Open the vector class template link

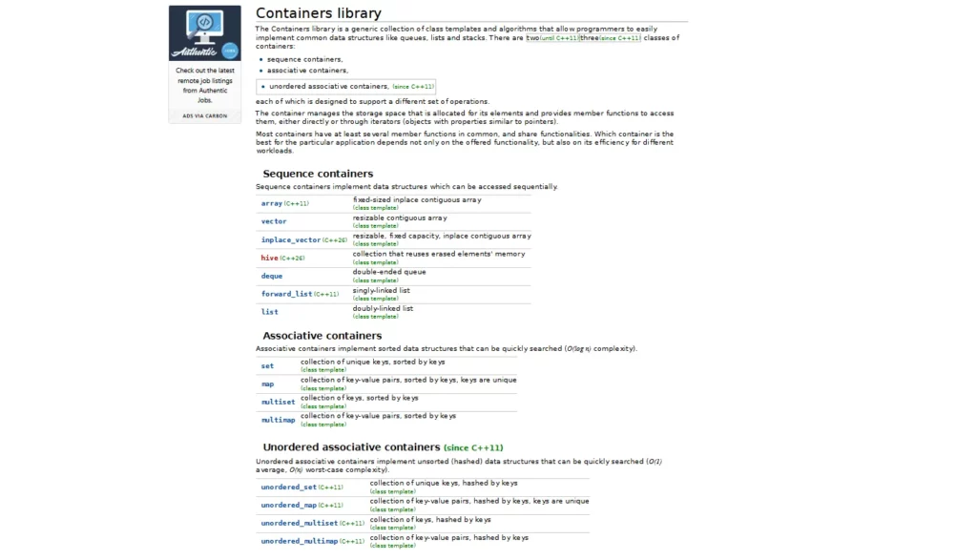coord(274,221)
